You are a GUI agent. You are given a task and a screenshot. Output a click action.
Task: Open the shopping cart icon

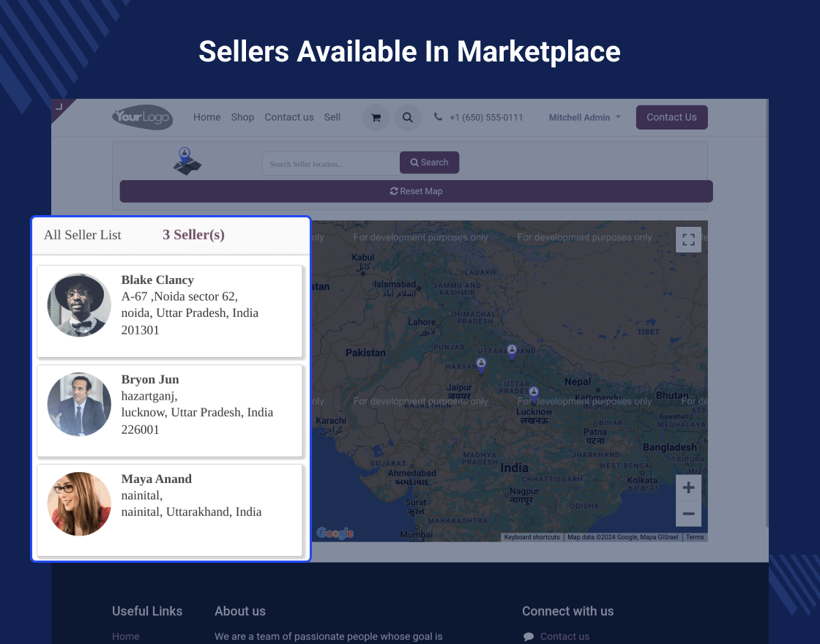[376, 118]
